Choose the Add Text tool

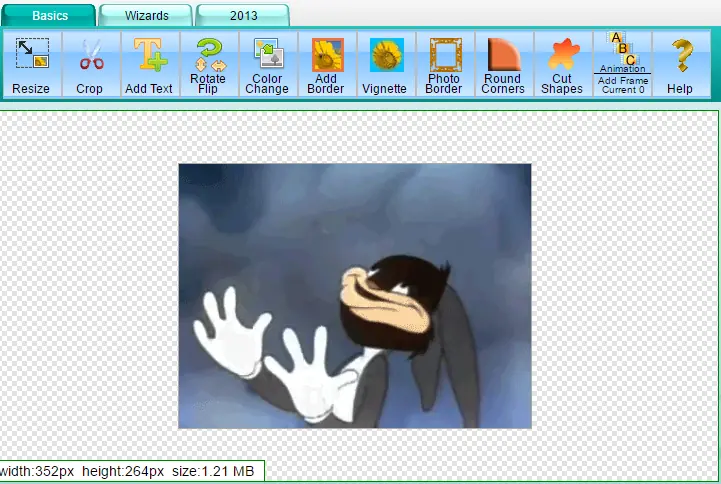pyautogui.click(x=149, y=64)
